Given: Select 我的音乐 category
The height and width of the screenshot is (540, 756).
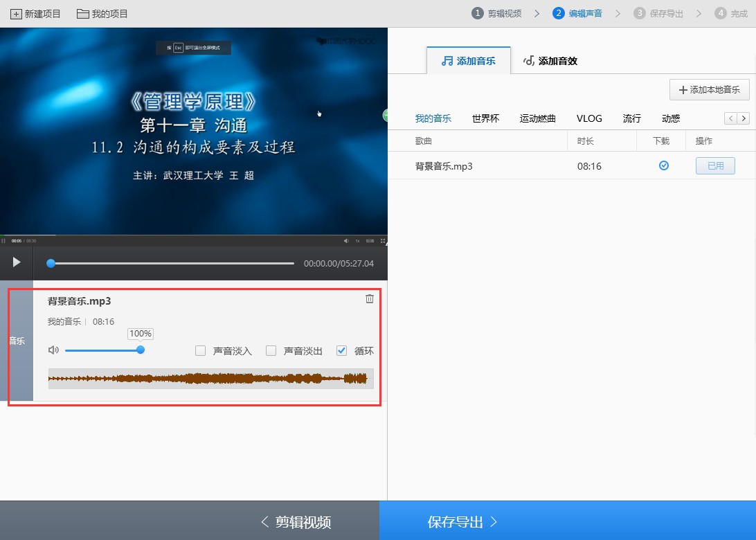Looking at the screenshot, I should (x=433, y=118).
